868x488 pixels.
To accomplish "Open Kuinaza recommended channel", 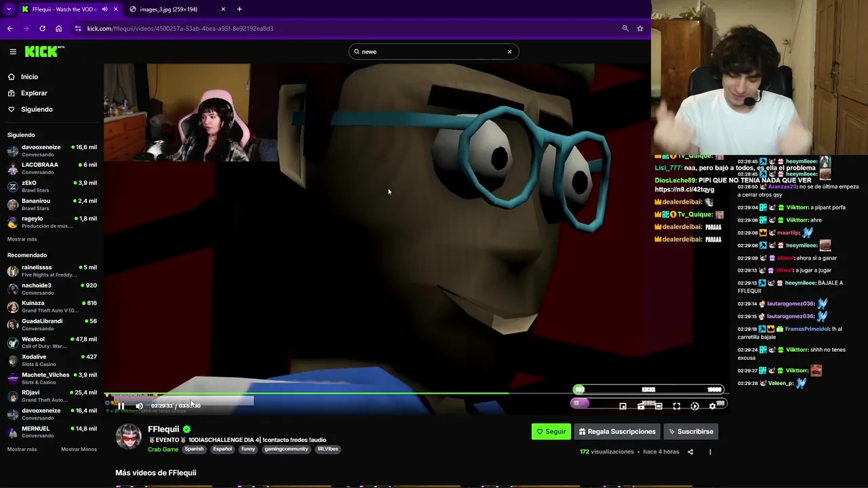I will 52,307.
